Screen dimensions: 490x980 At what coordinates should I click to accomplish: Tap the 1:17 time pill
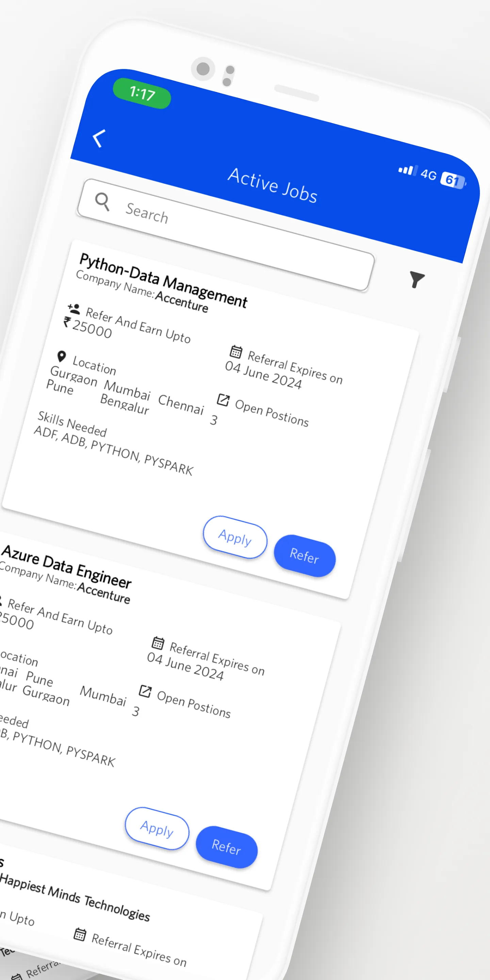tap(142, 93)
